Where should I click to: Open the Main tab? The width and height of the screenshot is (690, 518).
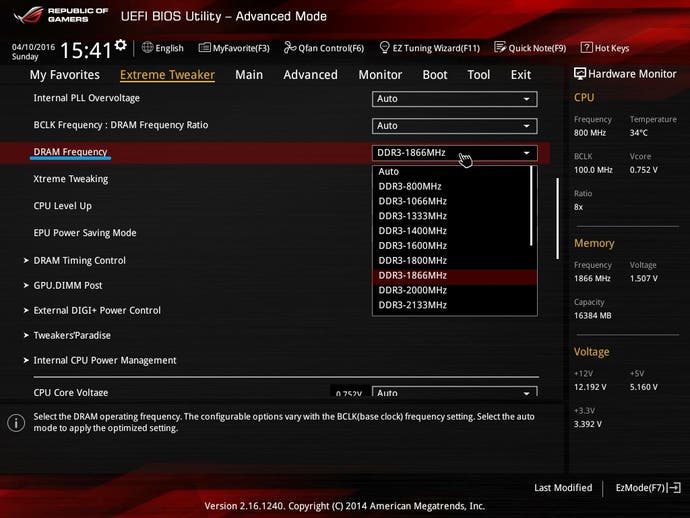pos(249,75)
